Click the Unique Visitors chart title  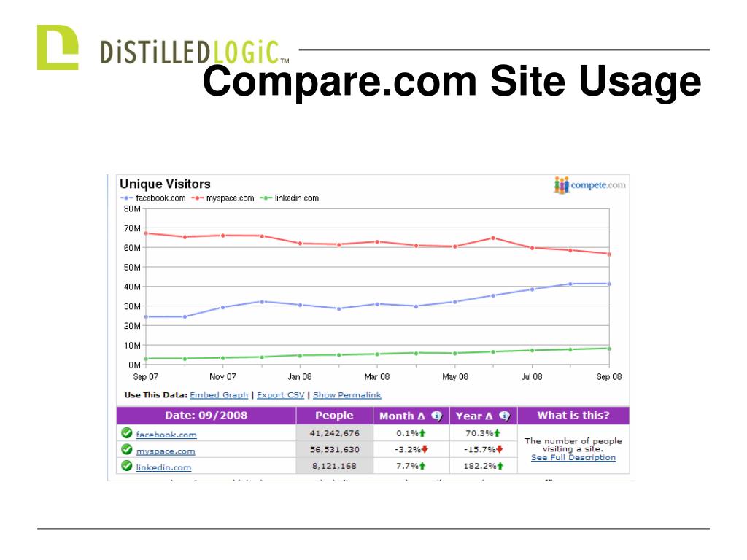(165, 184)
